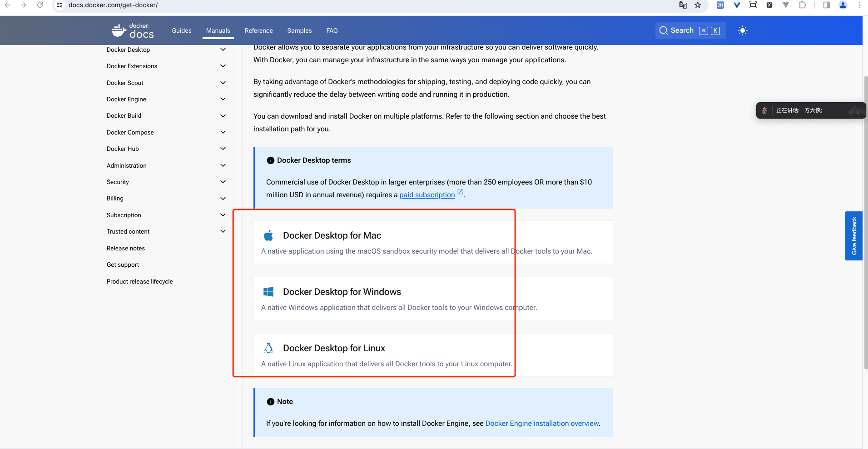The image size is (868, 449).
Task: Click the muted microphone icon in speaking overlay
Action: (x=764, y=110)
